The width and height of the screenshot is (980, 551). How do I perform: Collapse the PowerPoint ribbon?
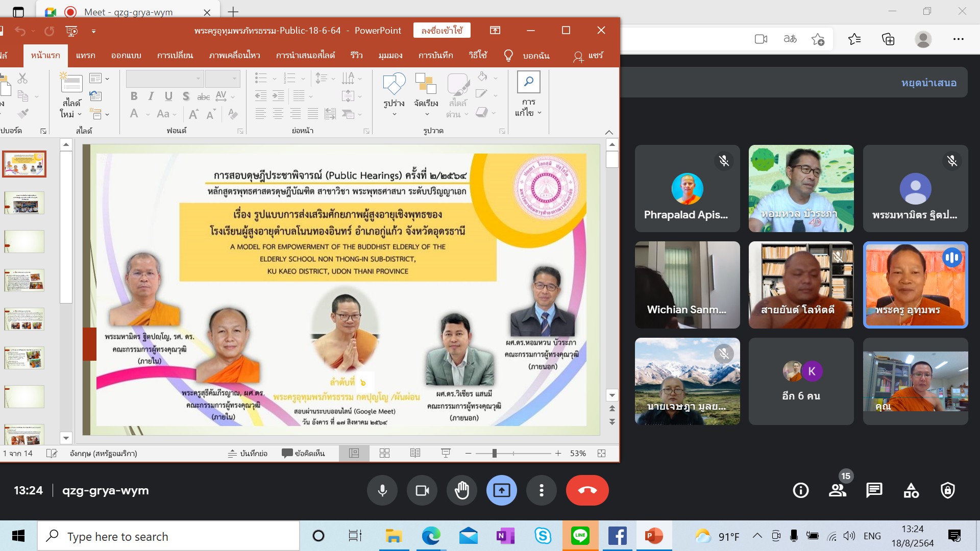point(609,132)
